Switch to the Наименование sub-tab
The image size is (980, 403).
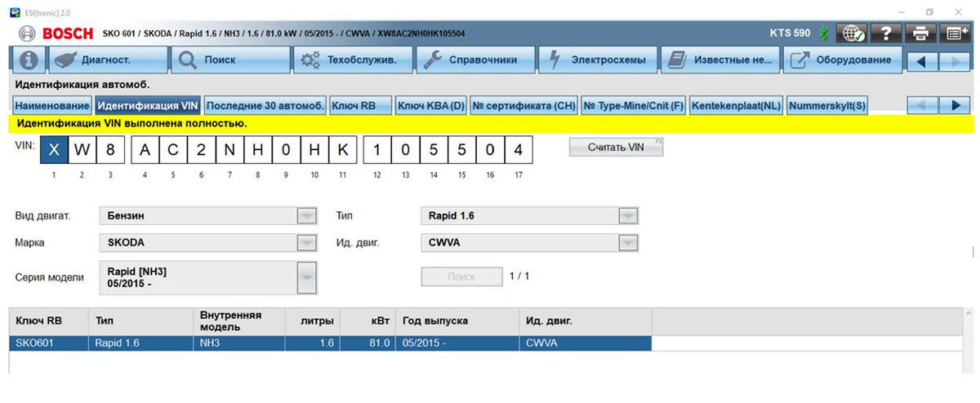point(51,106)
